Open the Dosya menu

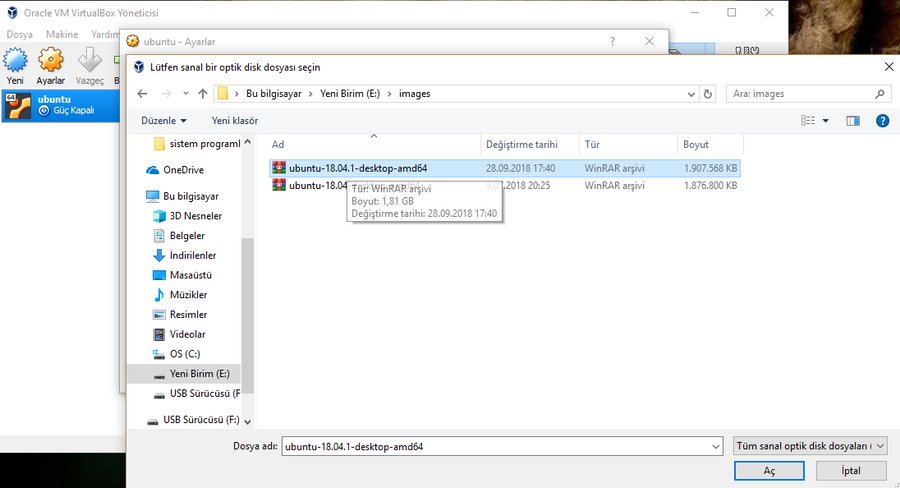coord(20,34)
